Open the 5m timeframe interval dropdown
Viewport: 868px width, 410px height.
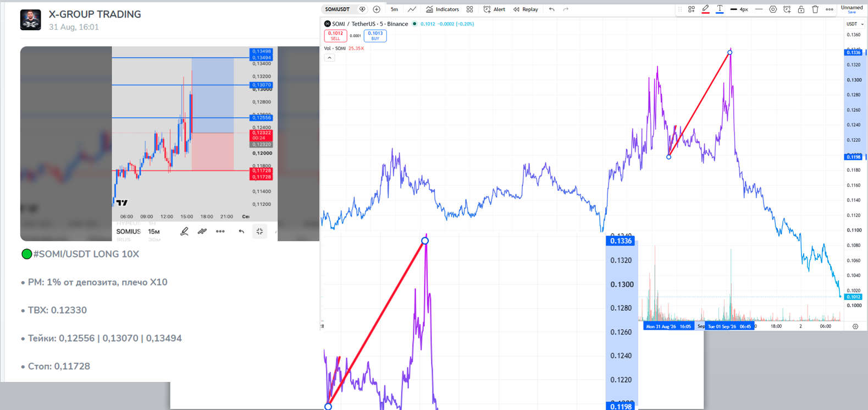tap(394, 9)
